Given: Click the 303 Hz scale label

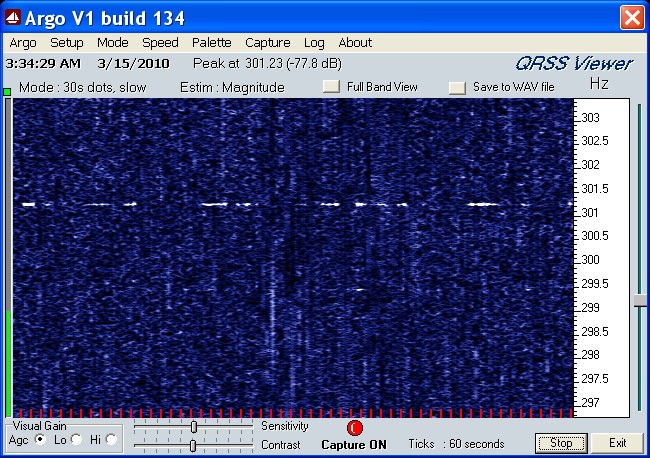Looking at the screenshot, I should click(590, 118).
